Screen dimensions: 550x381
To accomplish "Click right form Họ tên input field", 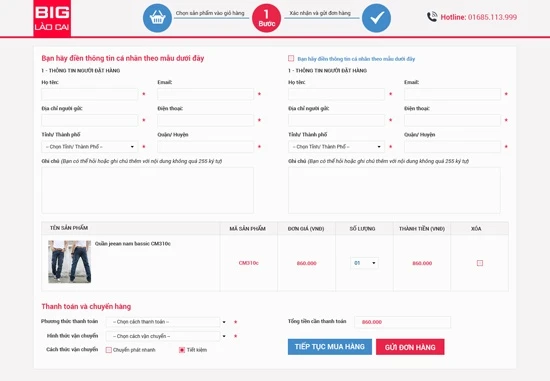I will (336, 94).
